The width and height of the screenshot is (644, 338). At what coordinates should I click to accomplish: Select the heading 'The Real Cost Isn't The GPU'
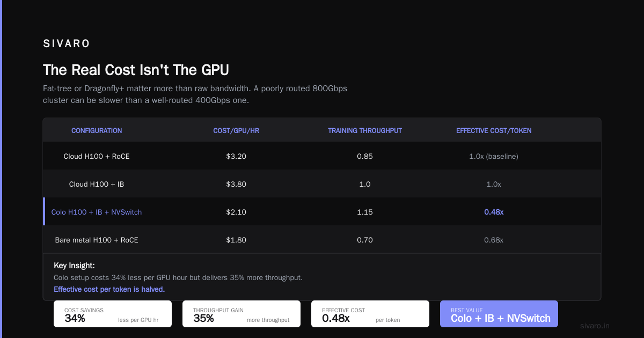pyautogui.click(x=136, y=70)
